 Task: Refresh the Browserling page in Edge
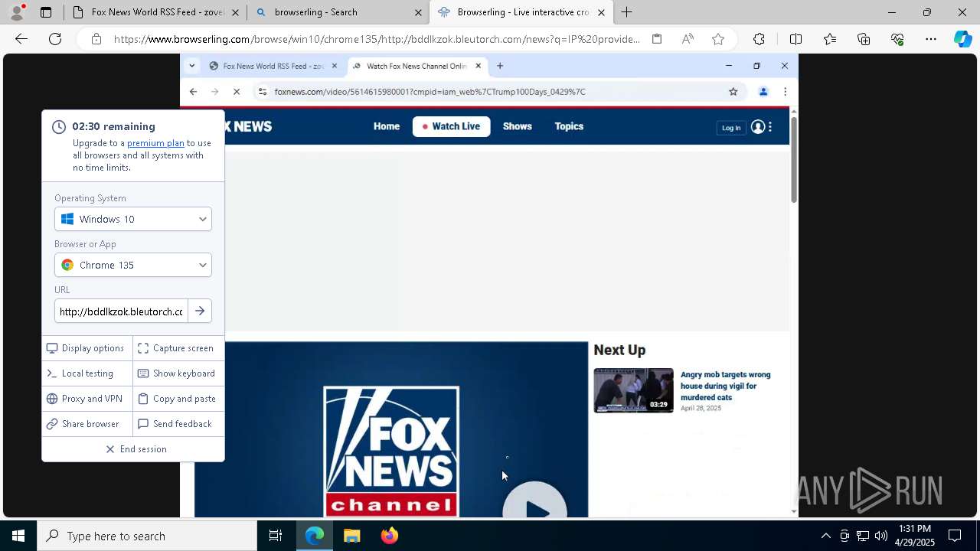[x=55, y=39]
